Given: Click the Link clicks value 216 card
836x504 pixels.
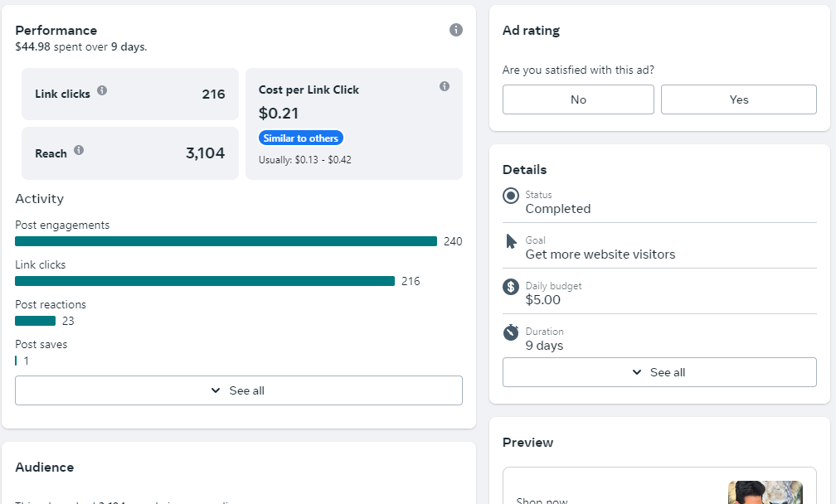Looking at the screenshot, I should pyautogui.click(x=130, y=94).
